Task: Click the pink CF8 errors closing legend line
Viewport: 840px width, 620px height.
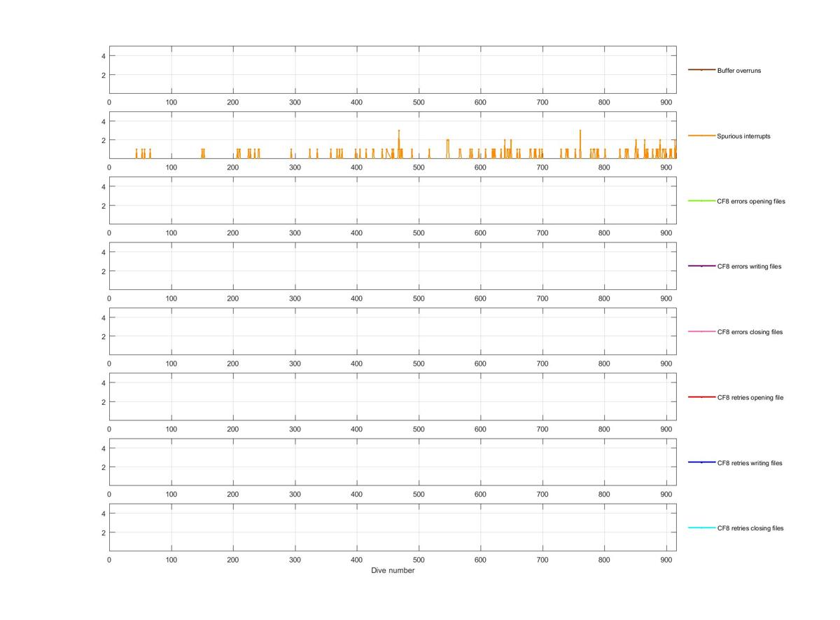Action: (701, 331)
